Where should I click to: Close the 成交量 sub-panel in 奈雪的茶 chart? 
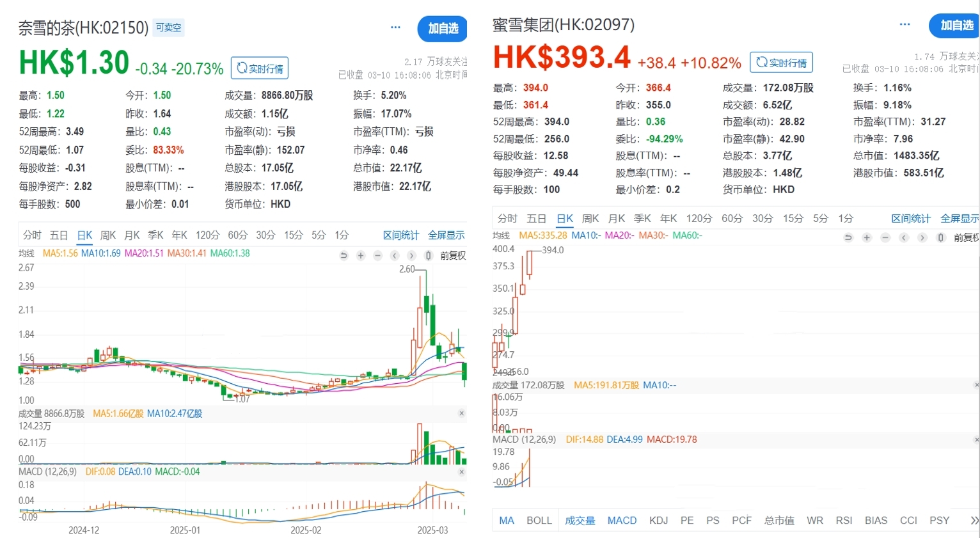pos(461,413)
